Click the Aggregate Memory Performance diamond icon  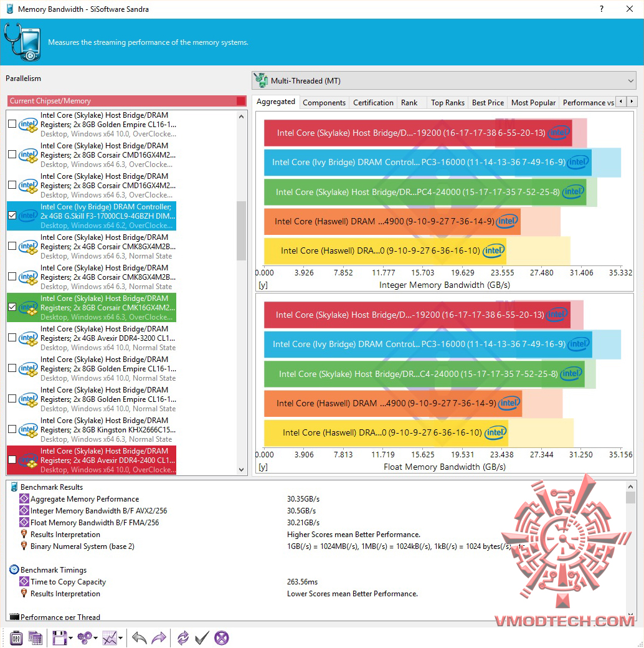(24, 499)
